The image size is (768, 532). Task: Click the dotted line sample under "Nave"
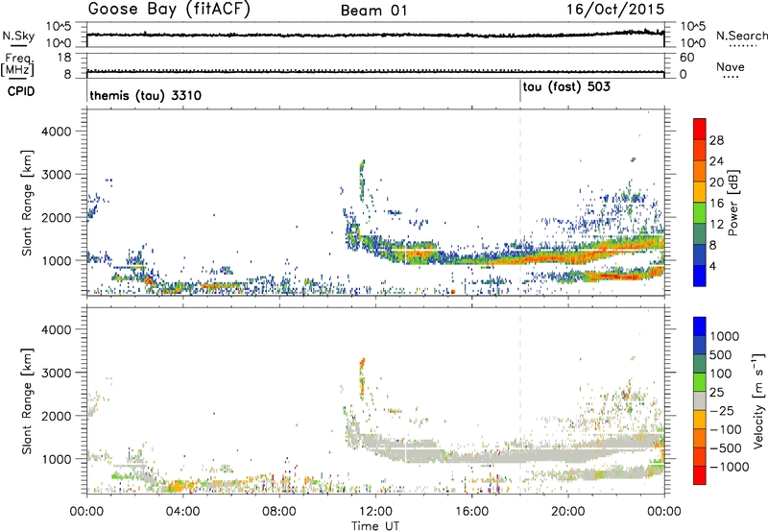coord(731,78)
